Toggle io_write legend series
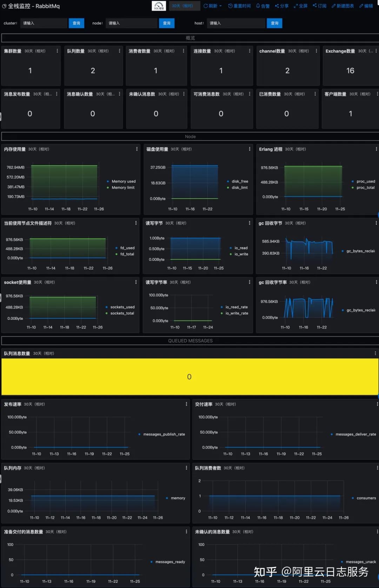Image resolution: width=379 pixels, height=588 pixels. coord(239,254)
